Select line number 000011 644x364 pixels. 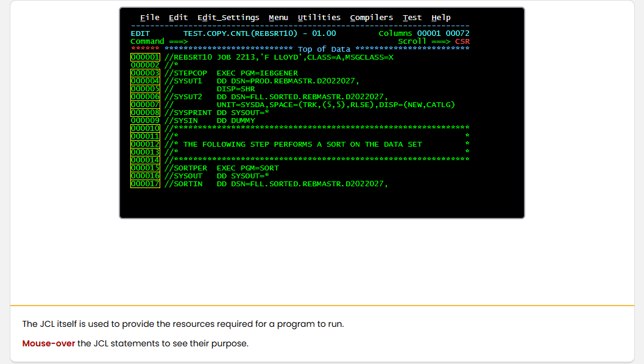tap(145, 136)
